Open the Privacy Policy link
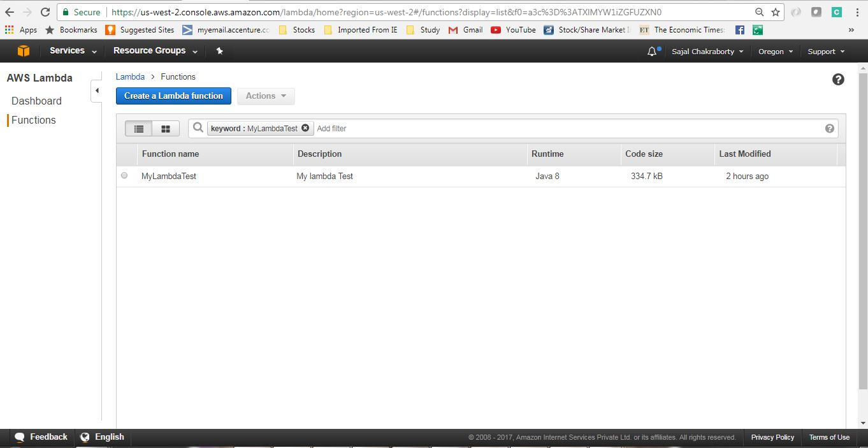868x448 pixels. pyautogui.click(x=772, y=437)
